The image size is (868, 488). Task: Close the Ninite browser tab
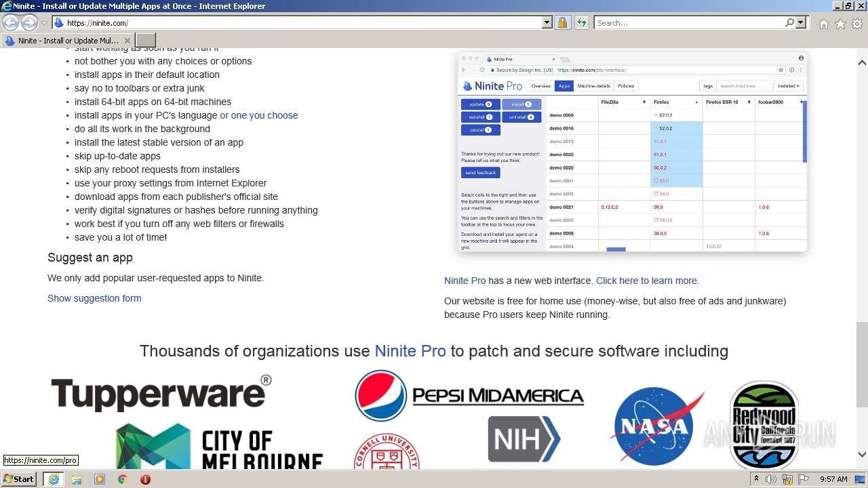(127, 41)
